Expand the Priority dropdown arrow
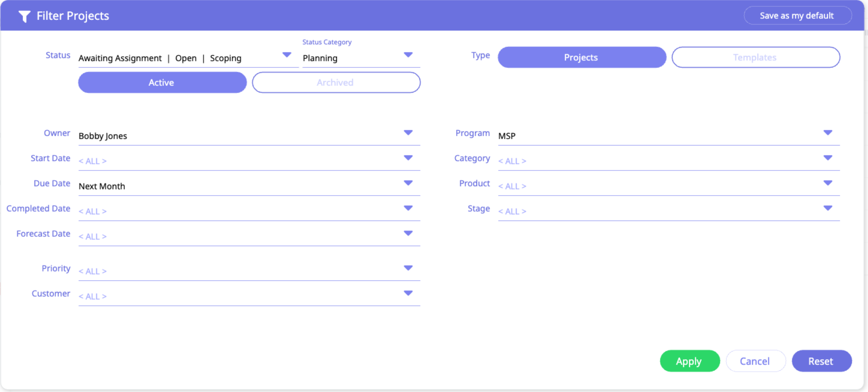 point(408,268)
